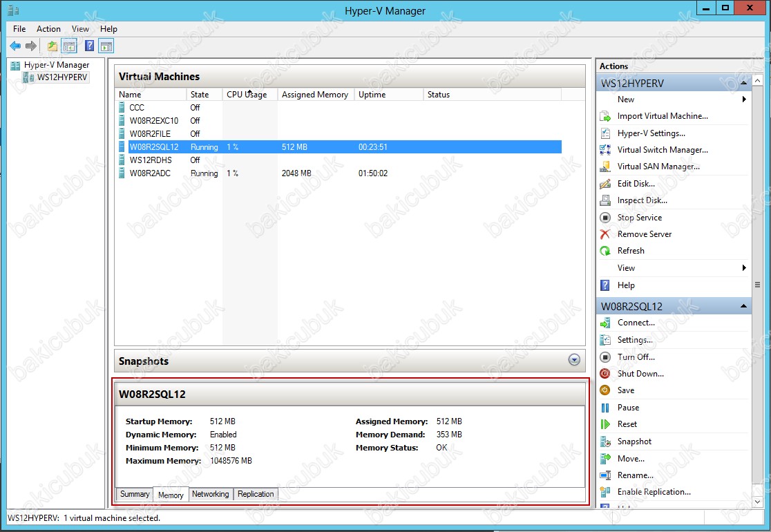Image resolution: width=771 pixels, height=532 pixels.
Task: Click the Forward arrow toolbar icon
Action: pyautogui.click(x=31, y=46)
